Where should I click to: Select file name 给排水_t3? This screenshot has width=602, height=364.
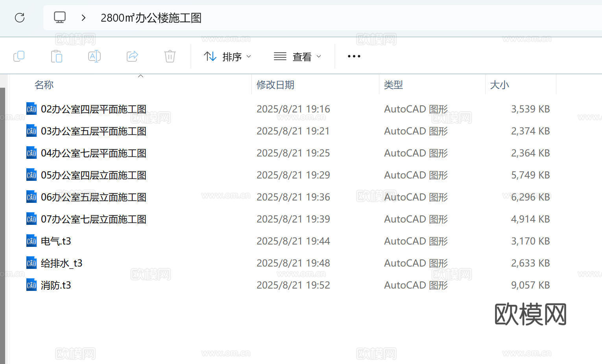pyautogui.click(x=62, y=263)
